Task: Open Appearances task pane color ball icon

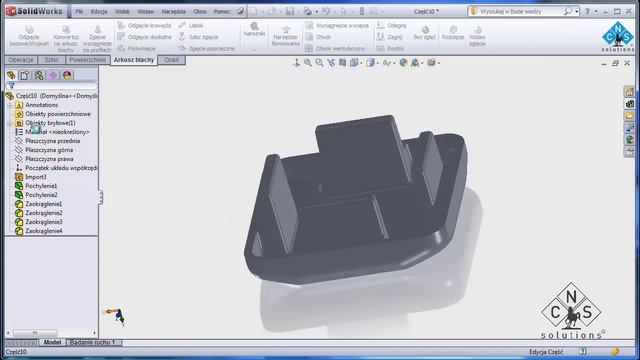Action: (630, 140)
